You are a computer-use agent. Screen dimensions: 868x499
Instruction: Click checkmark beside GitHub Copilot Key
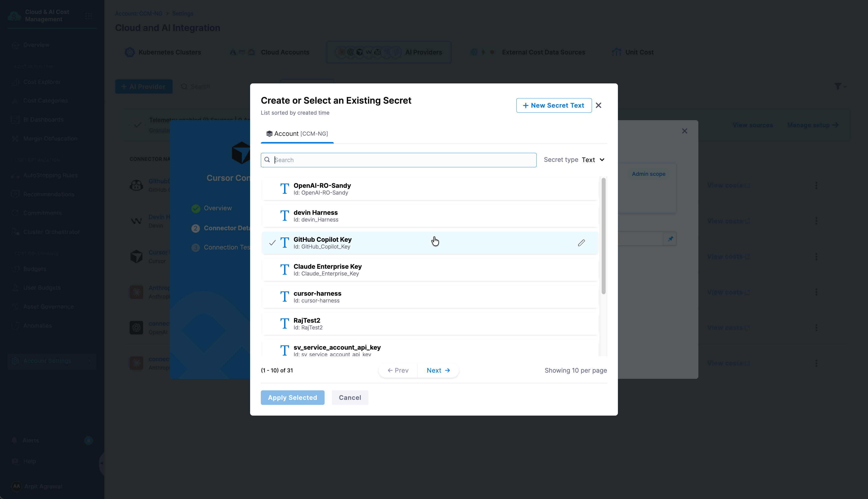(x=272, y=243)
